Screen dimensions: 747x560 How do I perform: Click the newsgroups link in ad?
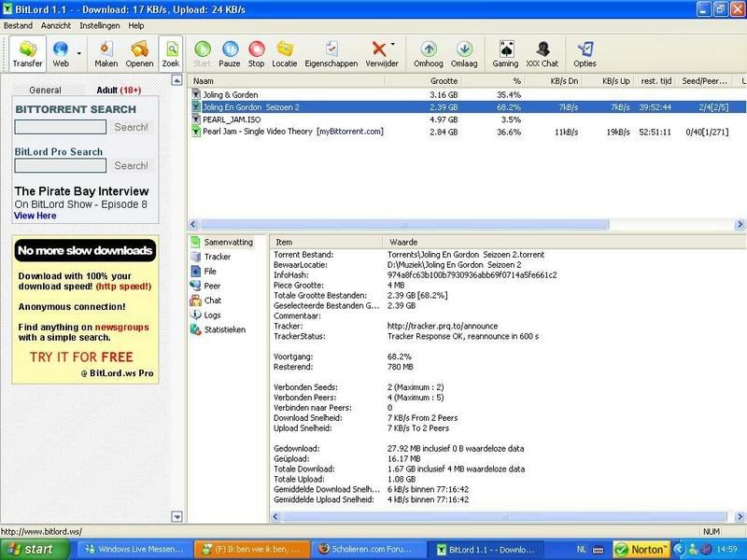122,328
